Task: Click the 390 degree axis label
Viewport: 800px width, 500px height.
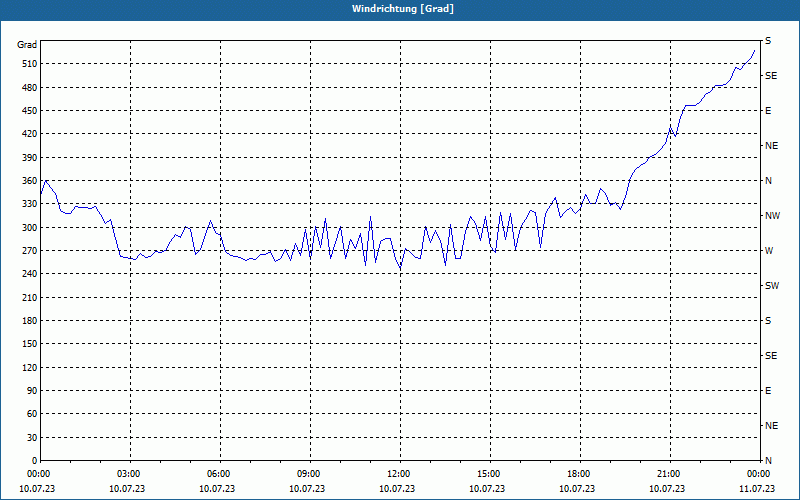Action: (30, 157)
